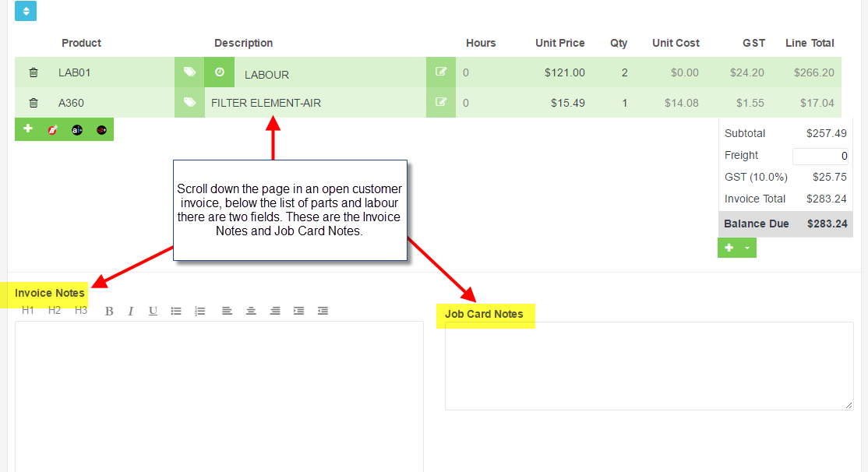The image size is (868, 472).
Task: Apply H3 heading in Invoice Notes
Action: point(81,311)
